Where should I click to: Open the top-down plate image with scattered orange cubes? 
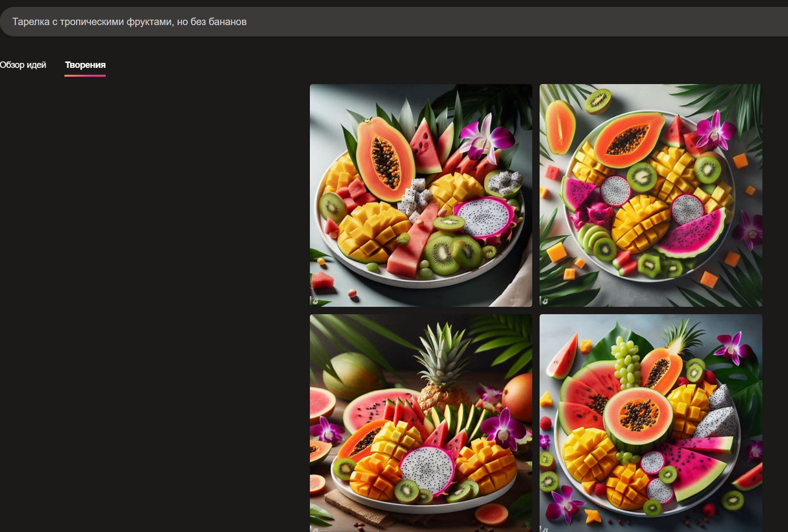pos(650,195)
